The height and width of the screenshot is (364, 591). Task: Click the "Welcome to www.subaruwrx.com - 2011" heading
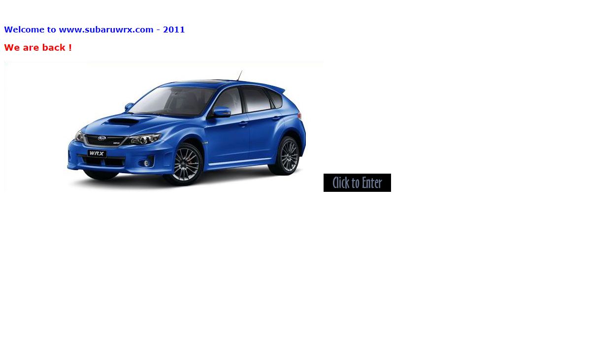95,30
